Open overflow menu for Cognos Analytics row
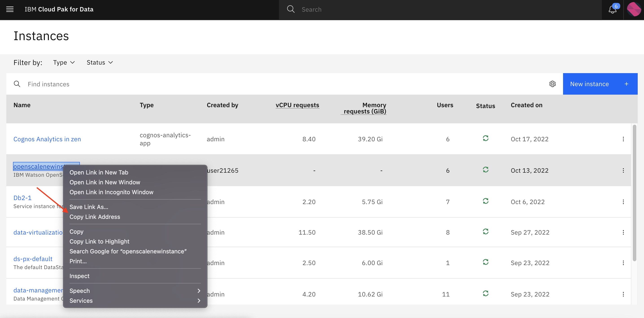This screenshot has width=644, height=318. (x=623, y=139)
